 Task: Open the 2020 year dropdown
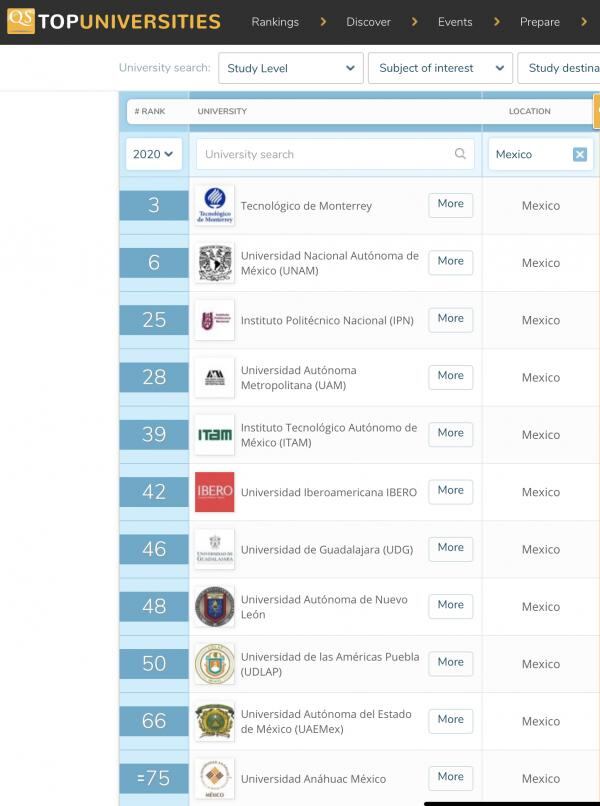pos(154,154)
